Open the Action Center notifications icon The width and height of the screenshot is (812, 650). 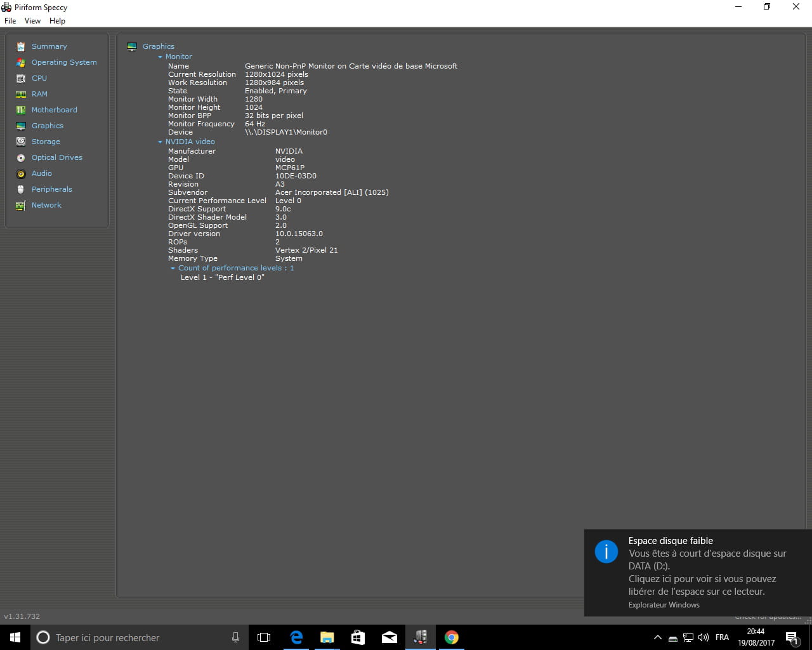click(x=792, y=638)
